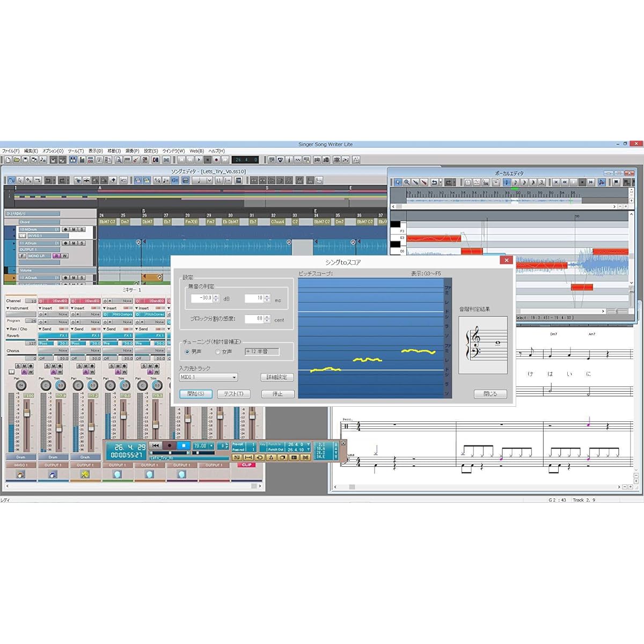Toggle Solo on 10 MDrum track in Song Editor
This screenshot has width=644, height=644.
coord(82,229)
